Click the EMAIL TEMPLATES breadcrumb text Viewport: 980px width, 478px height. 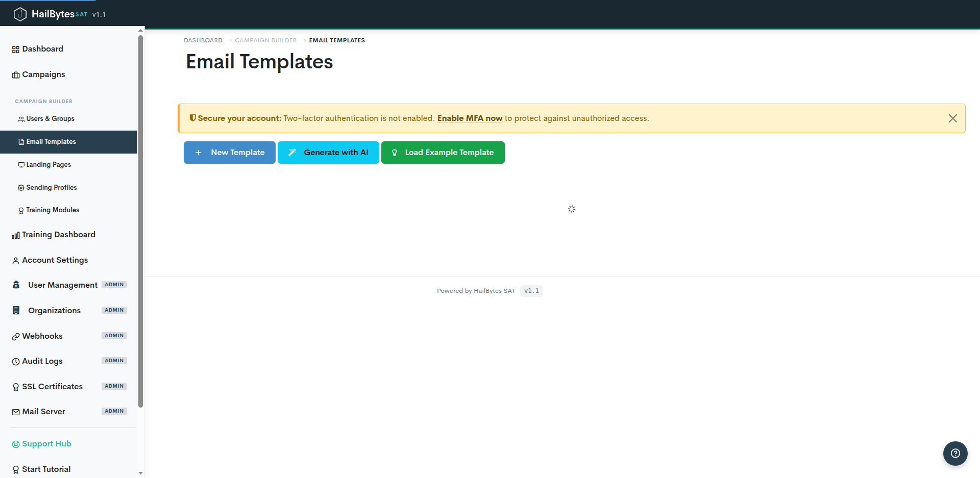pos(337,40)
